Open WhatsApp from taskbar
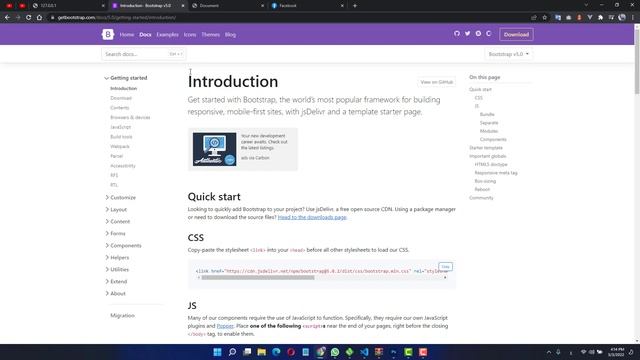 point(335,352)
